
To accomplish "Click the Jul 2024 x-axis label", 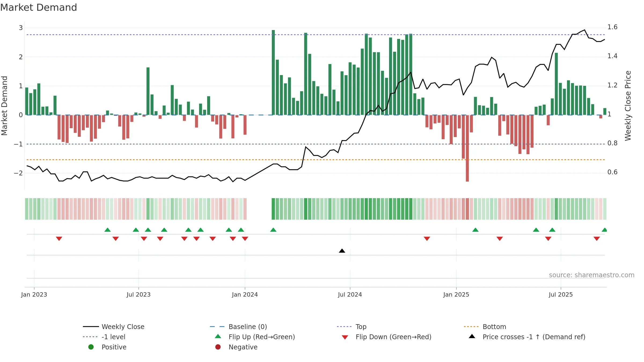I will pos(350,294).
